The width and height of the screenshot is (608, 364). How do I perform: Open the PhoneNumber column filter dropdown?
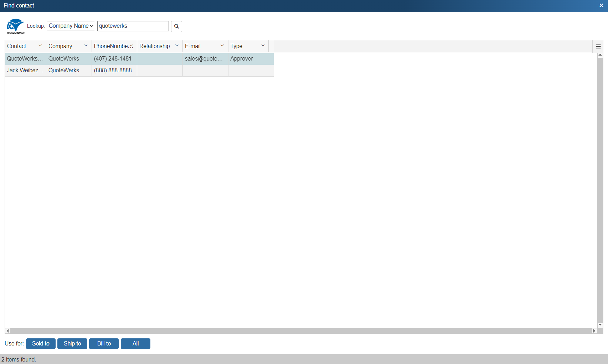[132, 46]
